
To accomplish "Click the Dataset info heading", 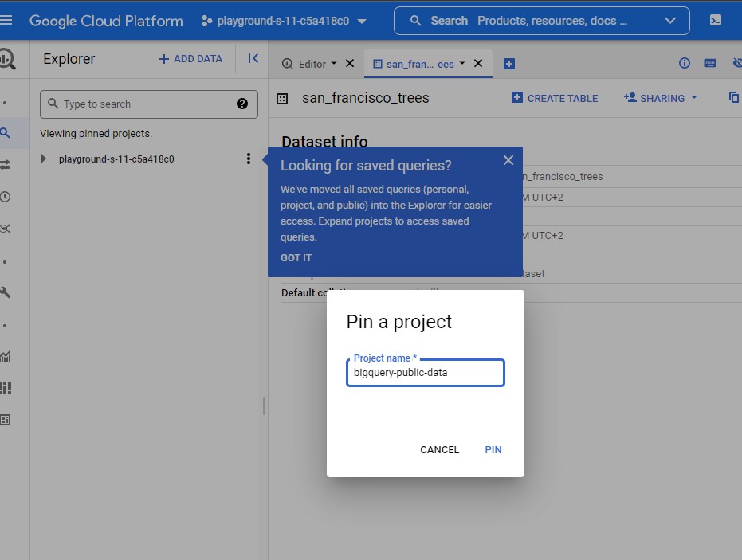I will [324, 142].
